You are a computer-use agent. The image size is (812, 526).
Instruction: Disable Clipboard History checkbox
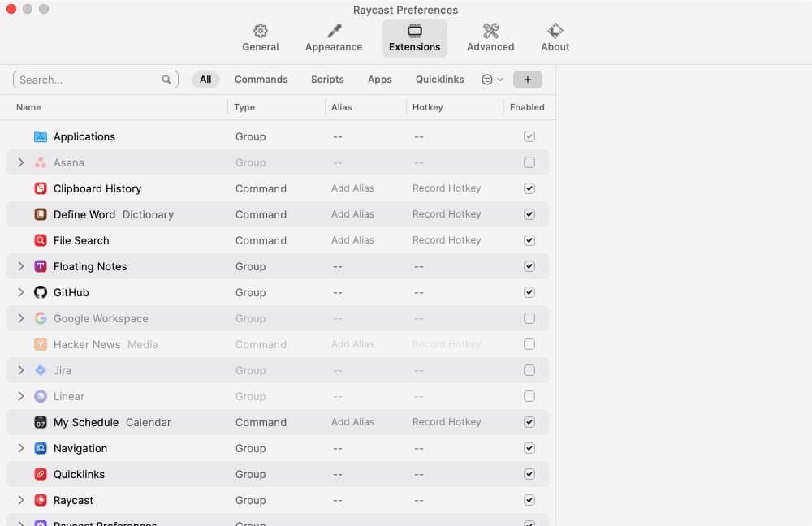tap(529, 188)
